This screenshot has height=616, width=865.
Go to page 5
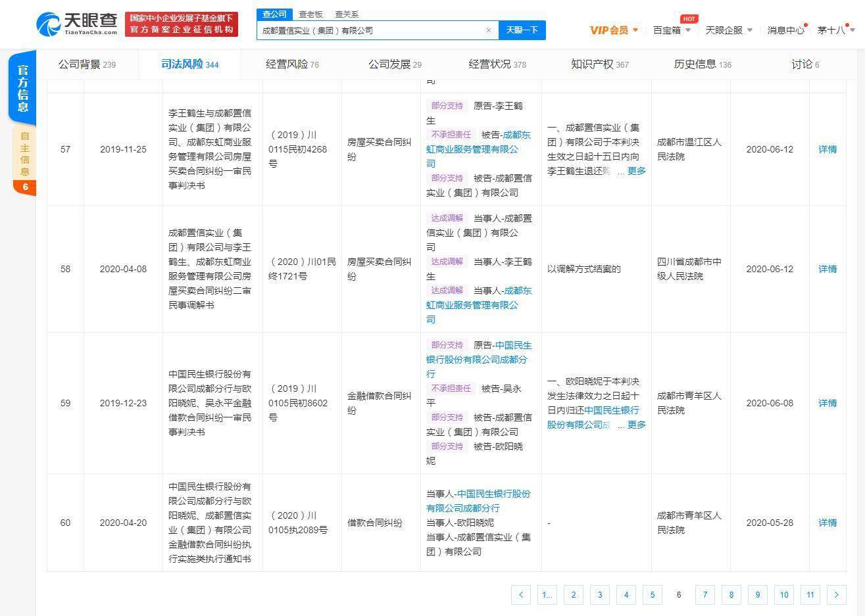(652, 594)
